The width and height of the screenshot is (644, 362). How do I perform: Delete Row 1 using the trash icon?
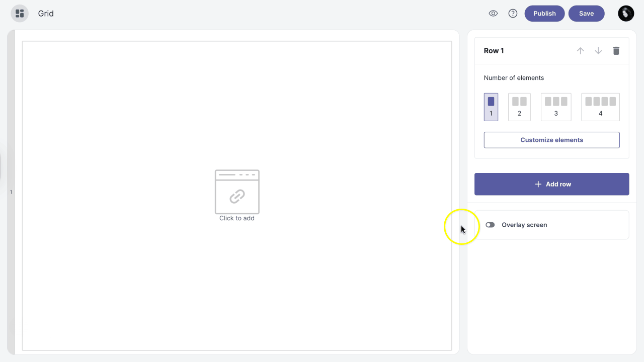(x=616, y=51)
